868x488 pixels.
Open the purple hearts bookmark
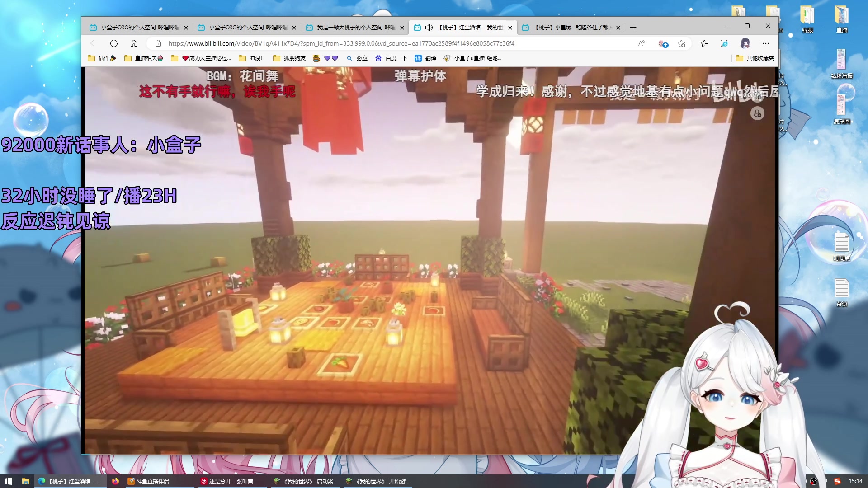(x=331, y=58)
